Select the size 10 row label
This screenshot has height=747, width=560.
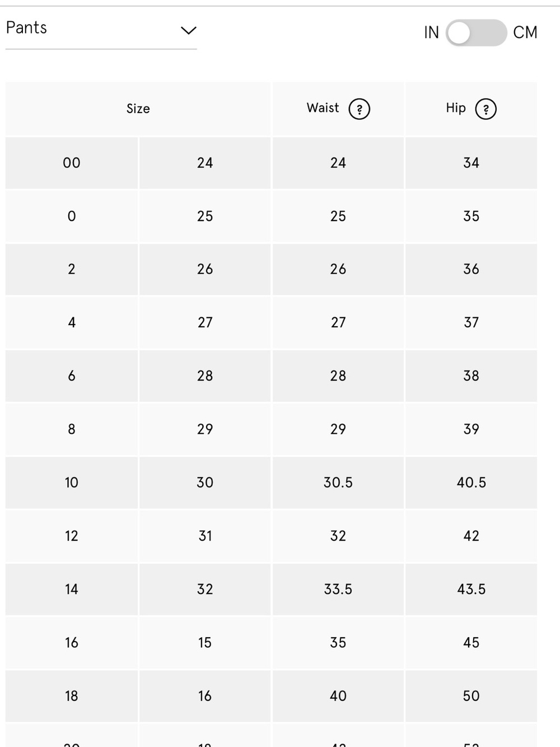coord(72,482)
